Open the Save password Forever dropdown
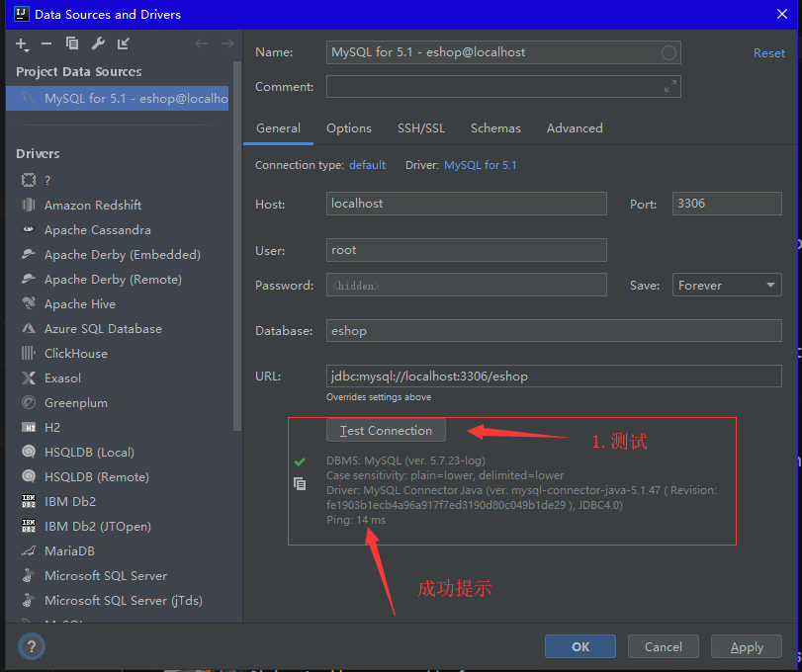 click(x=727, y=286)
